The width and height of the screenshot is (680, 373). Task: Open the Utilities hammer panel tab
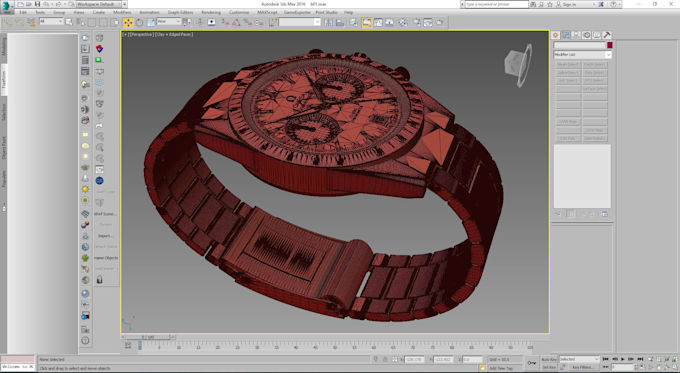[607, 35]
